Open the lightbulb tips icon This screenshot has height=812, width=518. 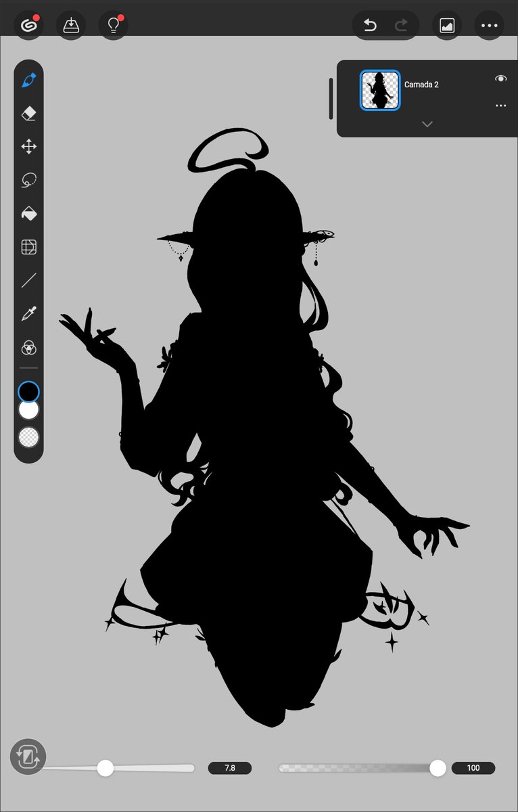(x=114, y=26)
